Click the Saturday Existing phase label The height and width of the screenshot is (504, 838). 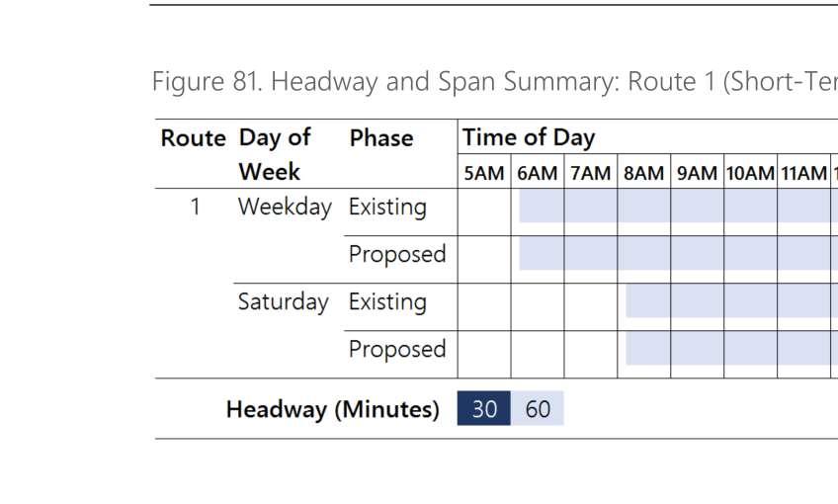pyautogui.click(x=387, y=301)
